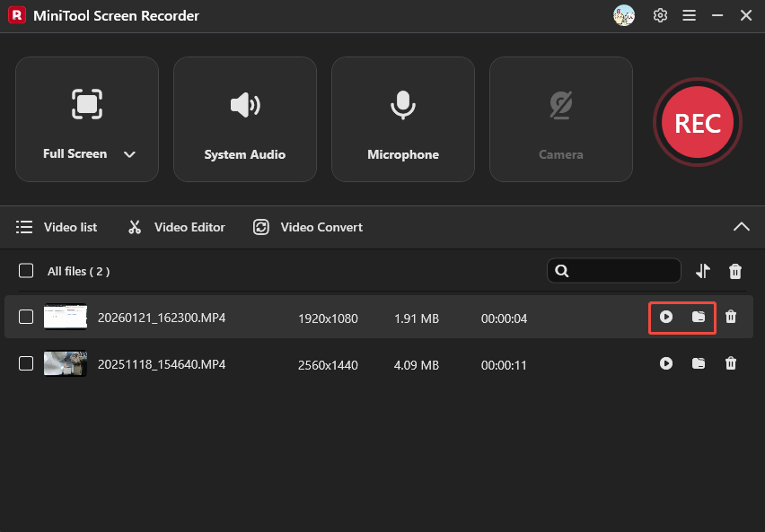Select the checkbox for 20260121_162300.MP4
This screenshot has width=765, height=532.
click(x=25, y=317)
